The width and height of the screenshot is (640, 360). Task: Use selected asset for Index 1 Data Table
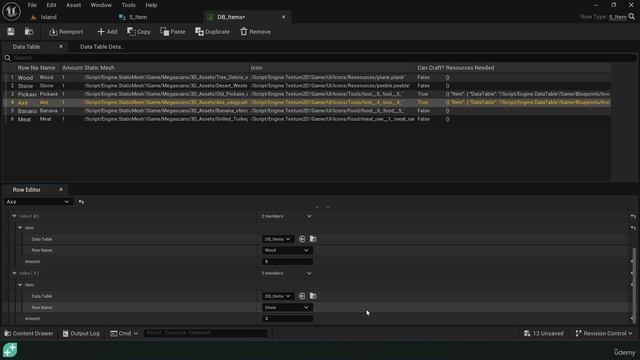click(x=302, y=296)
